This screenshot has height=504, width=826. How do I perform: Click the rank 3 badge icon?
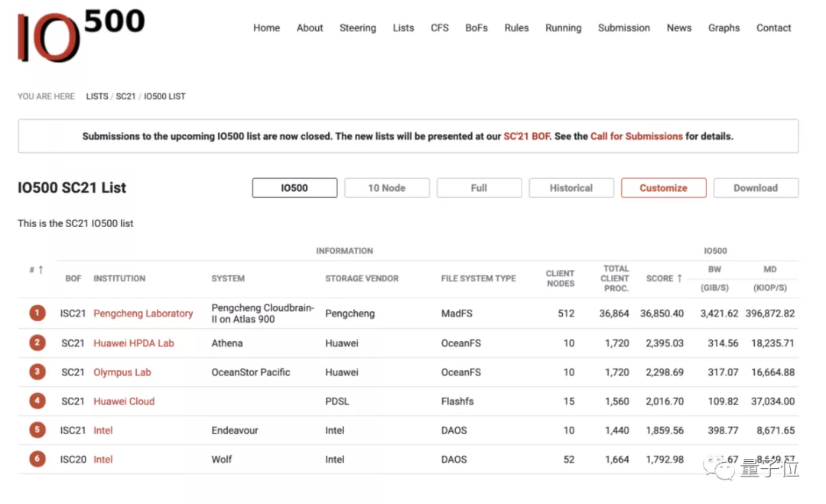[x=37, y=372]
